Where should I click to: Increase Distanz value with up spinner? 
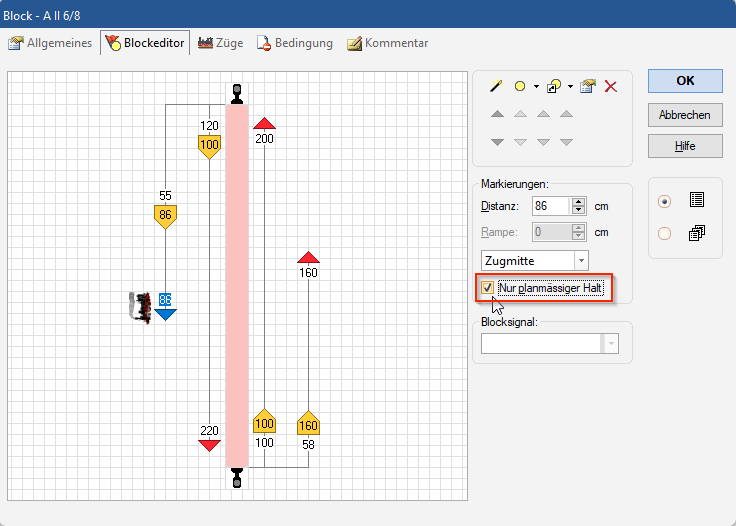[578, 202]
